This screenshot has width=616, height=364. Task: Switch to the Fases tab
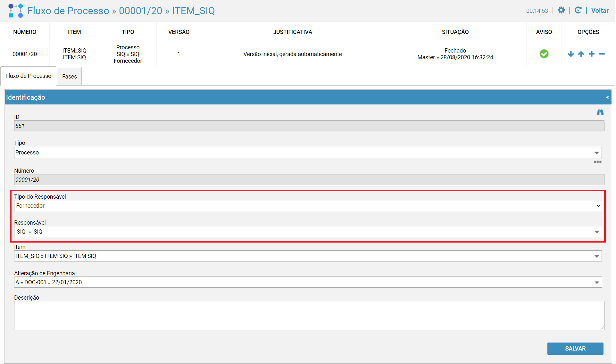(70, 76)
